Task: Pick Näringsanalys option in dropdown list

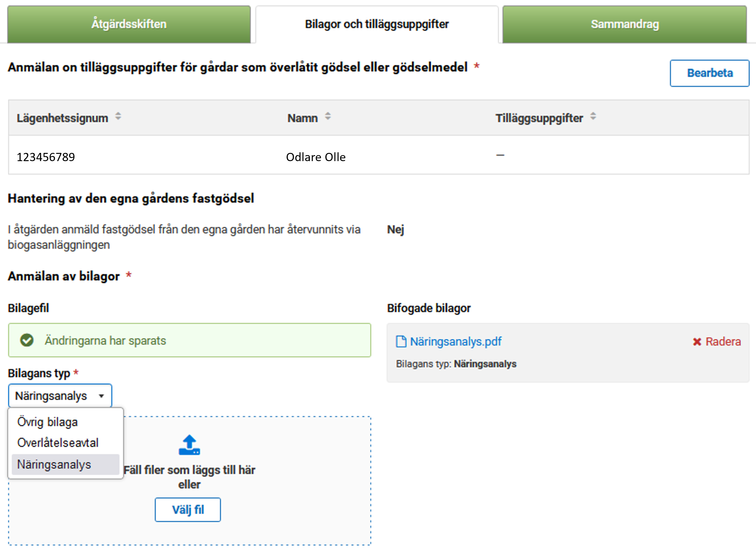Action: click(x=54, y=464)
